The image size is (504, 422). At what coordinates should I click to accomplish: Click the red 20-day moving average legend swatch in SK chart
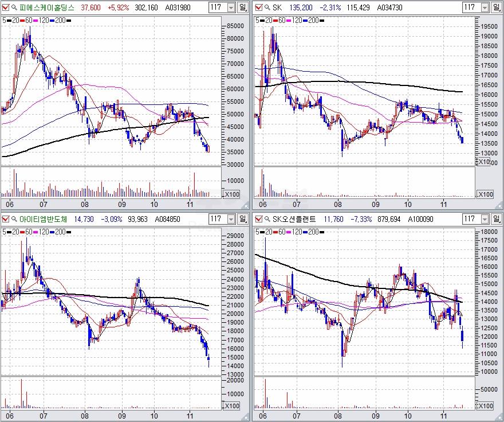[x=273, y=20]
